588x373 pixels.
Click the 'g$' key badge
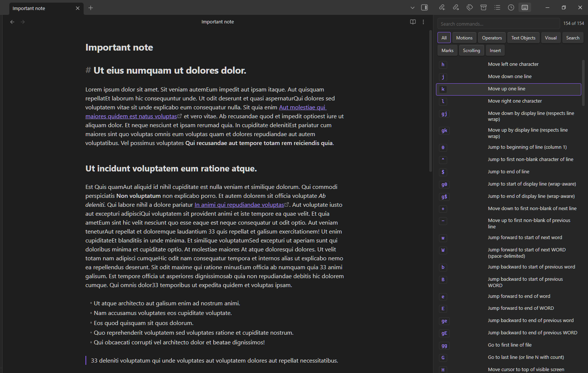point(444,197)
